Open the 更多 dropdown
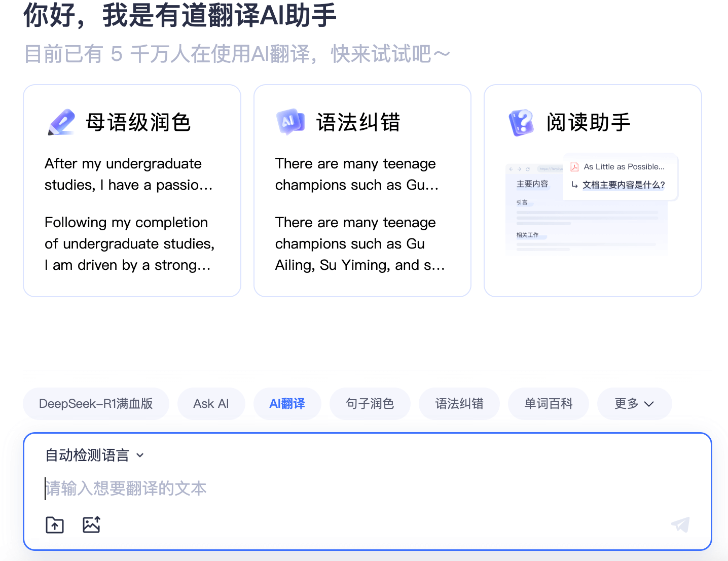728x561 pixels. (x=634, y=404)
